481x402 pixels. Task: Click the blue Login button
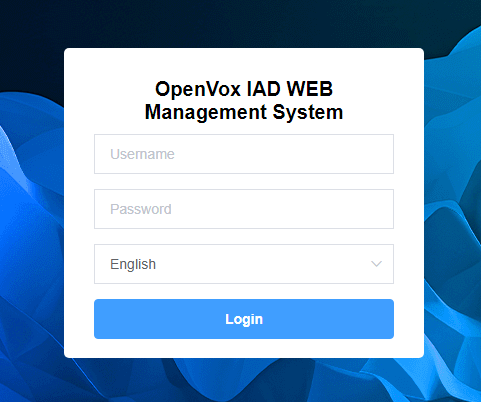click(244, 319)
